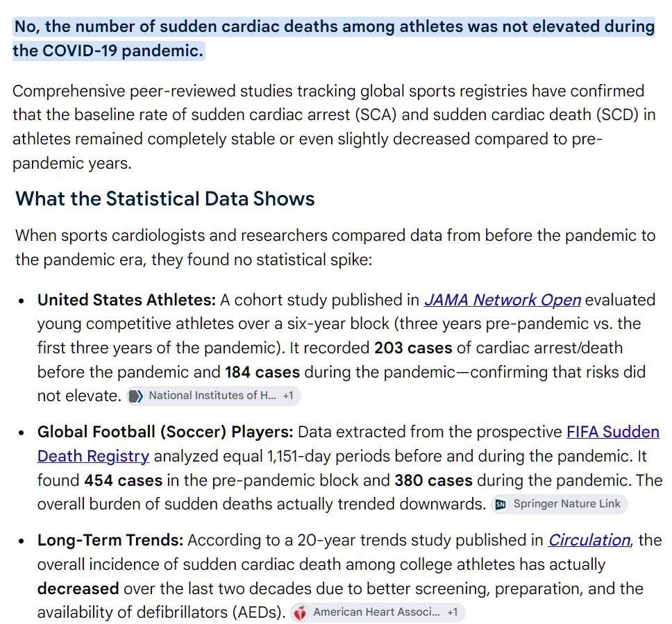Click the United States Athletes bold label
Screen dimensions: 672x624
click(126, 300)
